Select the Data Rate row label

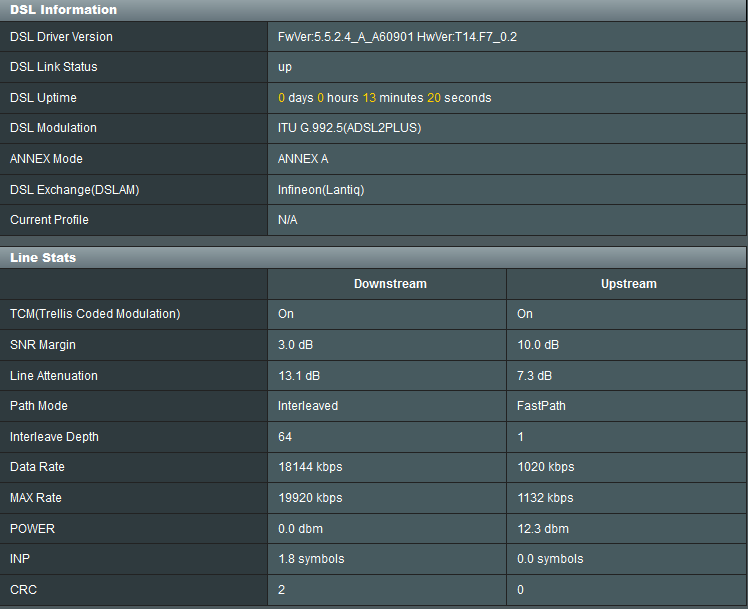click(x=37, y=467)
